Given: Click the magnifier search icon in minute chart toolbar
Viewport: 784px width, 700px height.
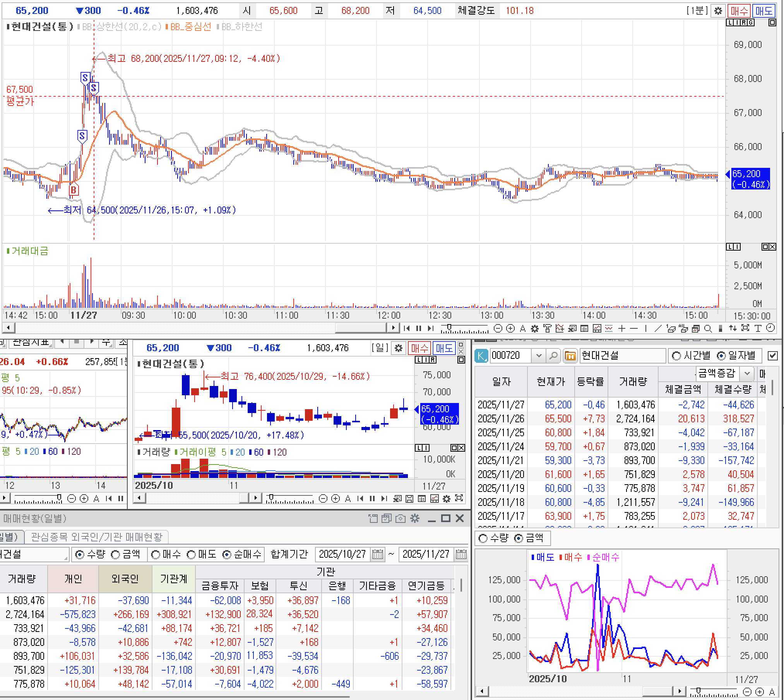Looking at the screenshot, I should point(708,328).
